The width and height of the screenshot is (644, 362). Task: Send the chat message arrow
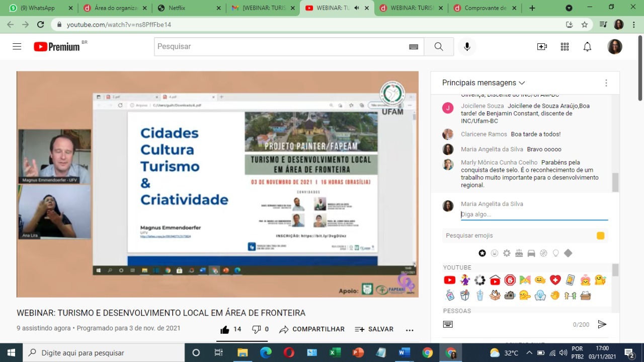click(602, 324)
